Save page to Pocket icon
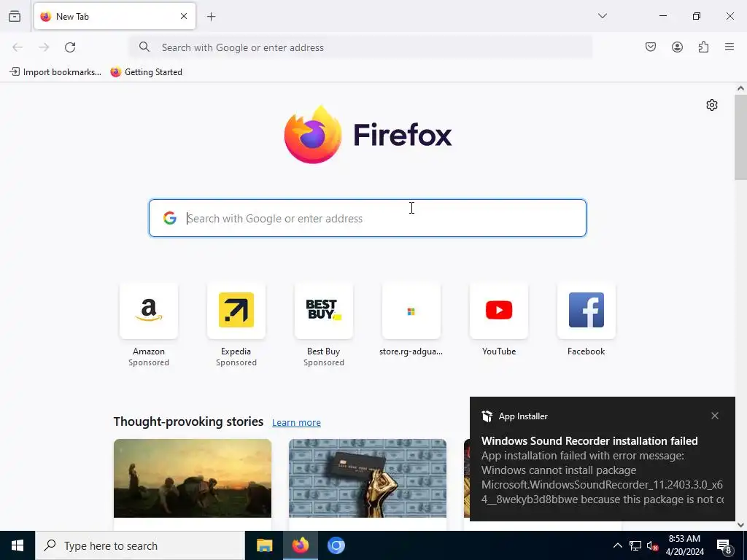The height and width of the screenshot is (560, 747). click(651, 47)
